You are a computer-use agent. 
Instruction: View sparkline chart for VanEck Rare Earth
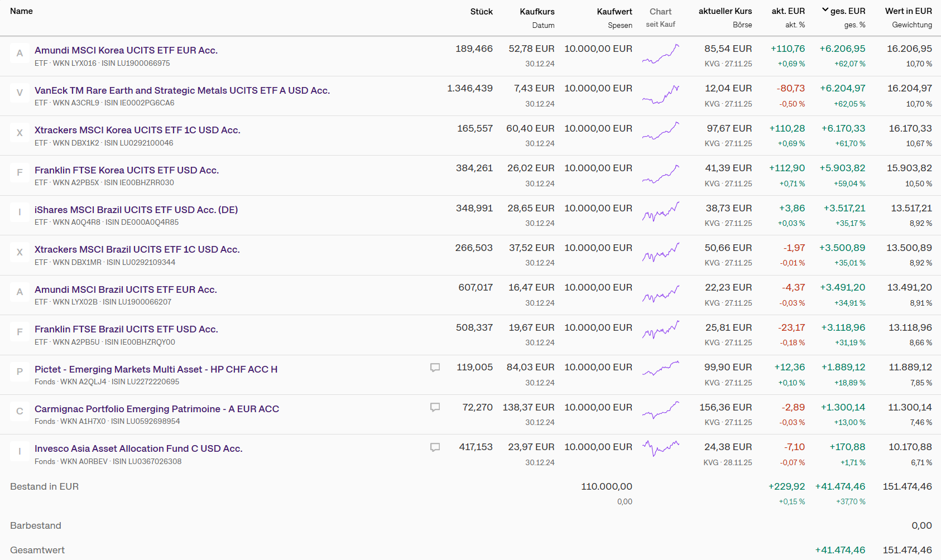click(x=661, y=95)
